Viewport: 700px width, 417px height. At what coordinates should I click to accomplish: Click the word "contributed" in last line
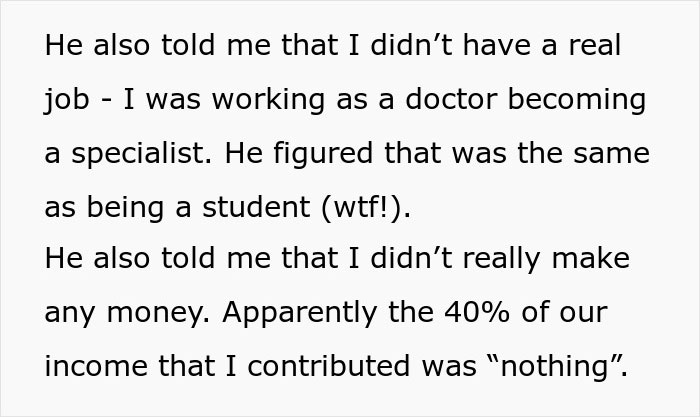(x=328, y=366)
